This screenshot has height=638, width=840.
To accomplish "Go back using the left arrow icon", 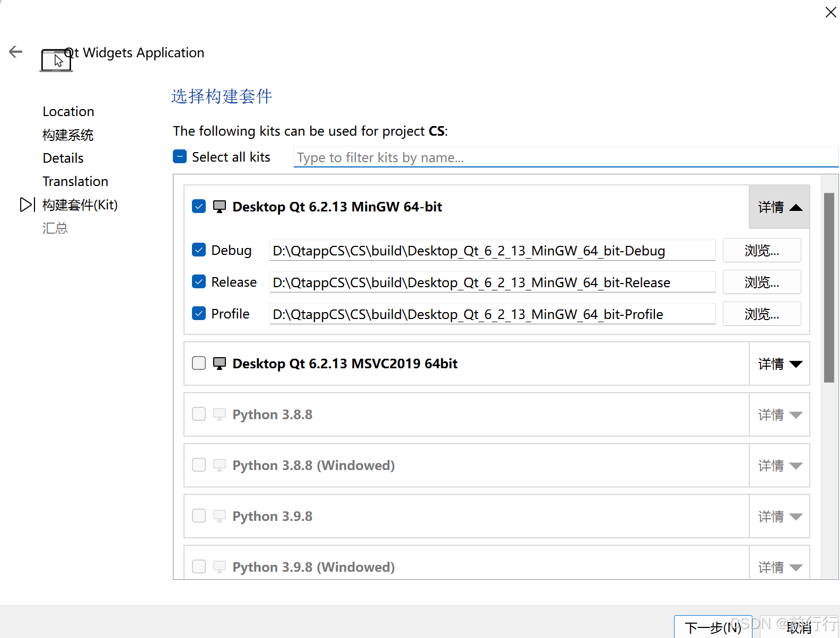I will point(16,51).
